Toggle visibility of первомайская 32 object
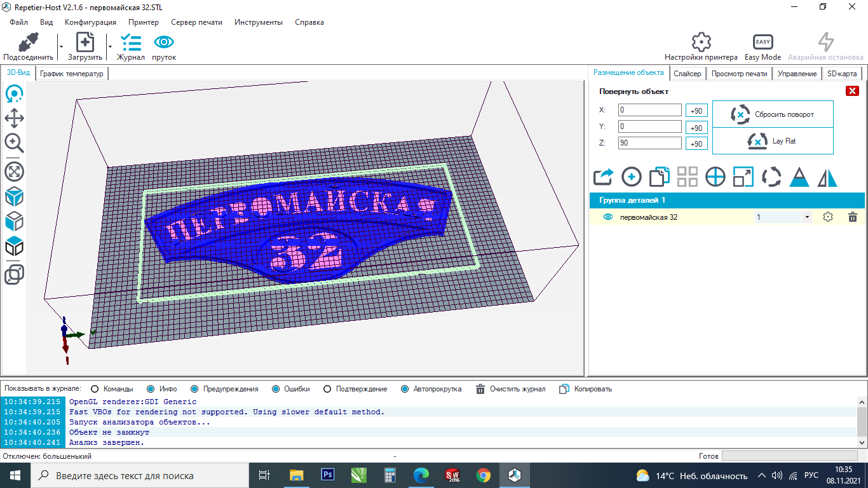This screenshot has height=488, width=868. (607, 217)
